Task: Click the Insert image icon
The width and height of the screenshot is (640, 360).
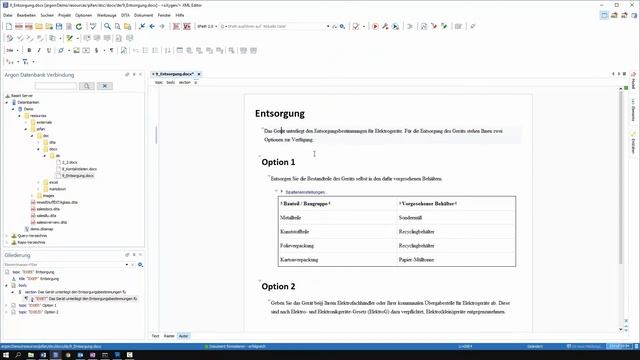Action: click(76, 51)
